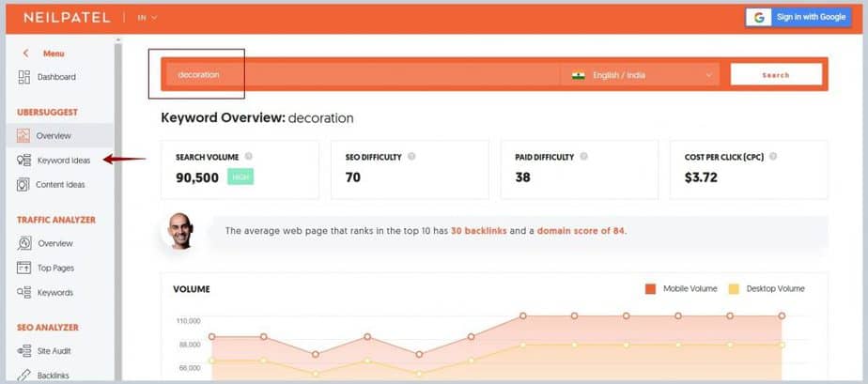Click the SEO difficulty value 70
This screenshot has height=384, width=868.
coord(352,177)
